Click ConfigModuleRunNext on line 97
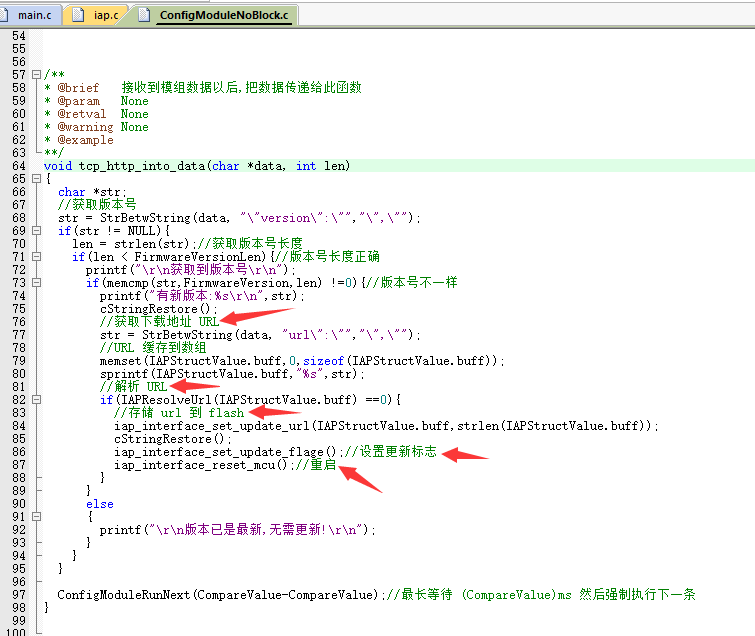Image resolution: width=755 pixels, height=636 pixels. pyautogui.click(x=124, y=595)
